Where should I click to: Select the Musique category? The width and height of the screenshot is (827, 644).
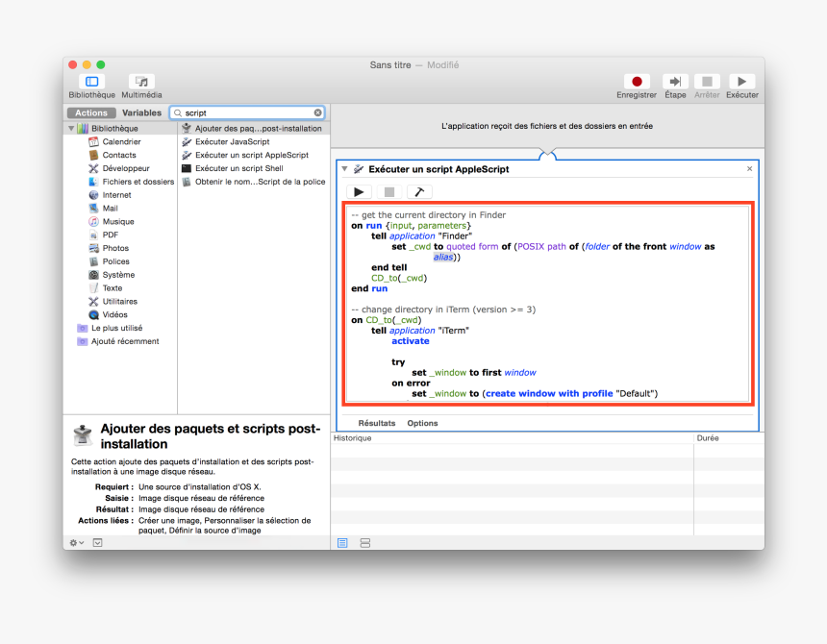tap(118, 221)
